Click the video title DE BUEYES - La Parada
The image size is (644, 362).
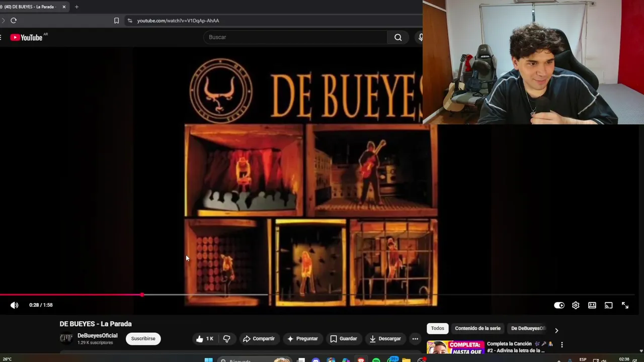point(96,324)
